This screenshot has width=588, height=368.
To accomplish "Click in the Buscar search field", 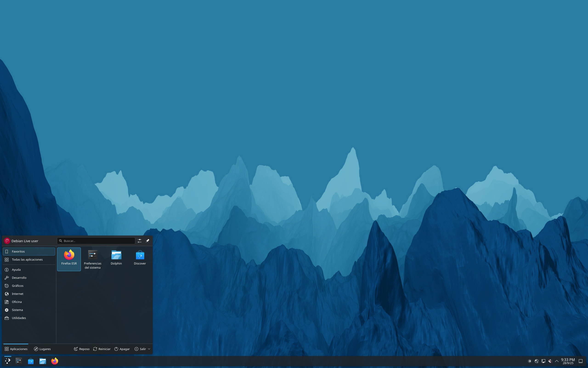I will tap(96, 241).
